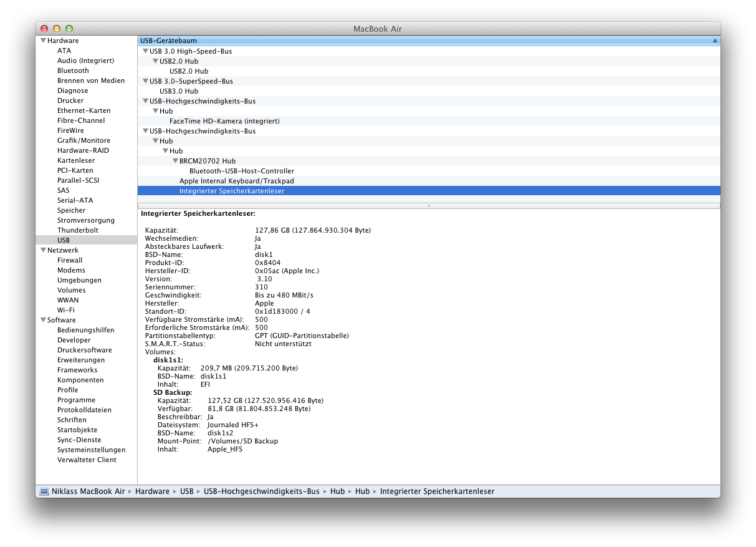Open Firewall under Netzwerk
The height and width of the screenshot is (547, 756).
70,260
